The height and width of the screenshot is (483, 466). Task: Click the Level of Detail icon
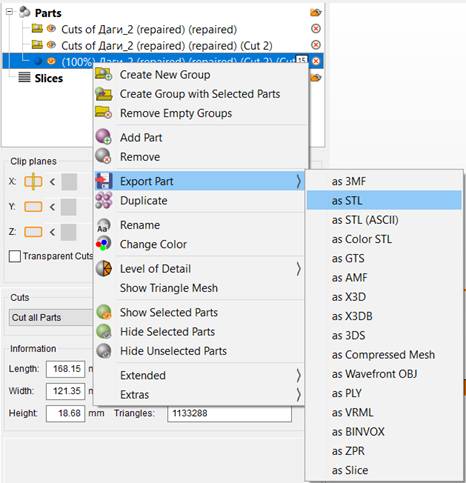pos(104,268)
